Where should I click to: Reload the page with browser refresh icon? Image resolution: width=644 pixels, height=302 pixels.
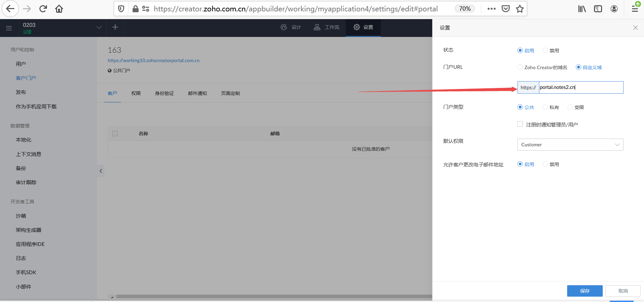click(x=43, y=9)
